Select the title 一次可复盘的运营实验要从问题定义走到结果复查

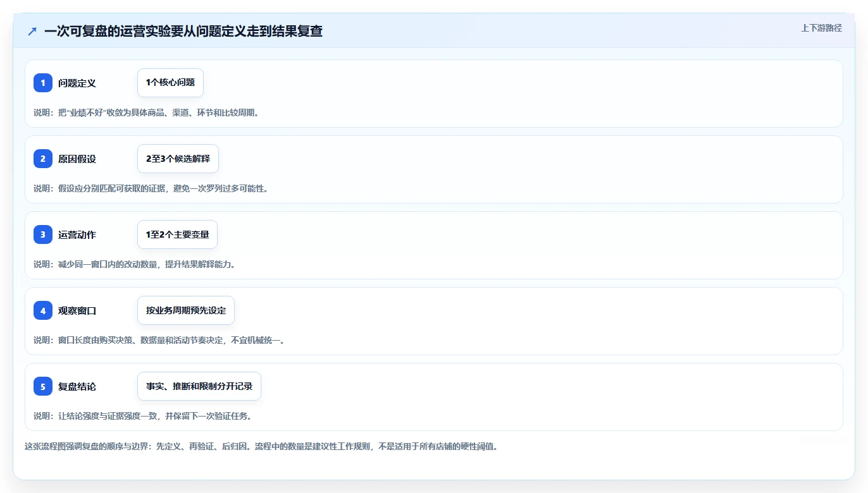tap(183, 31)
